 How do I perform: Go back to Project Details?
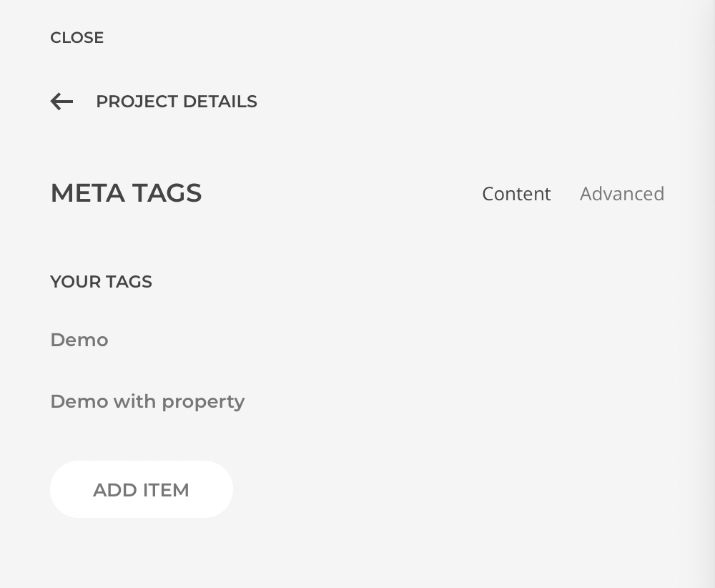176,102
